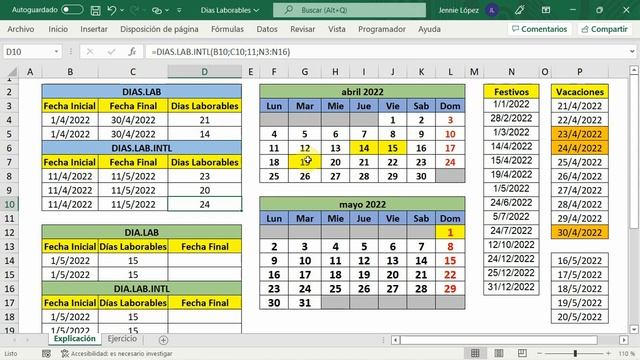Click the macro record icon in status bar
Viewport: 640px width, 360px height.
tap(46, 353)
